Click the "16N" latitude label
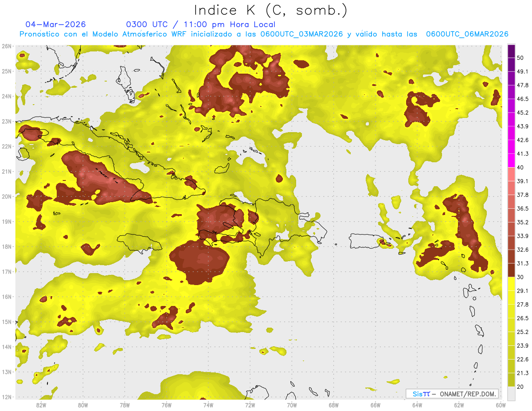This screenshot has height=411, width=532. coord(7,297)
